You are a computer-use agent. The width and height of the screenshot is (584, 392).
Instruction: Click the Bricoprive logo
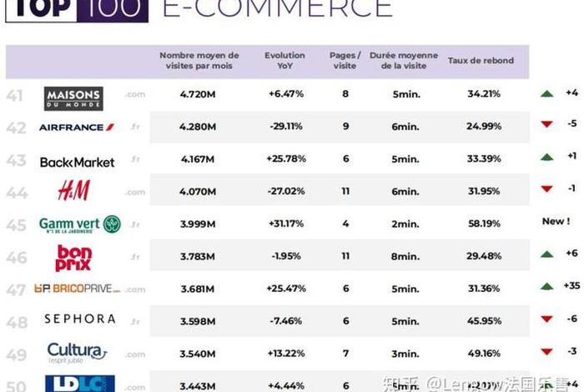[77, 289]
